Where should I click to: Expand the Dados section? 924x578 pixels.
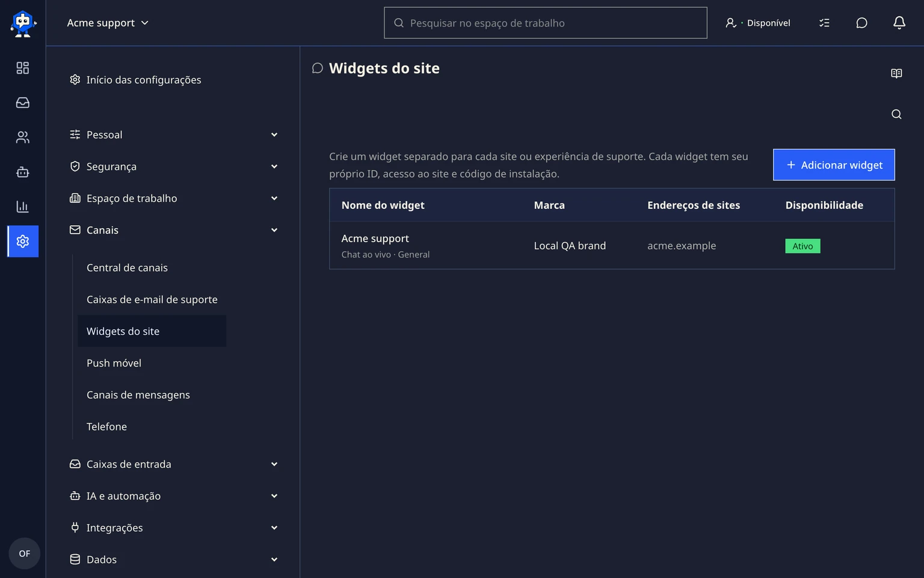[x=174, y=559]
